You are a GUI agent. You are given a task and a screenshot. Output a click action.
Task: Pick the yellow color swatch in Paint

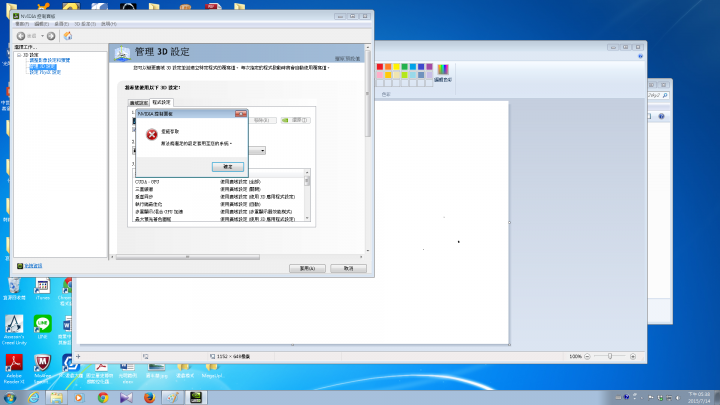[396, 67]
